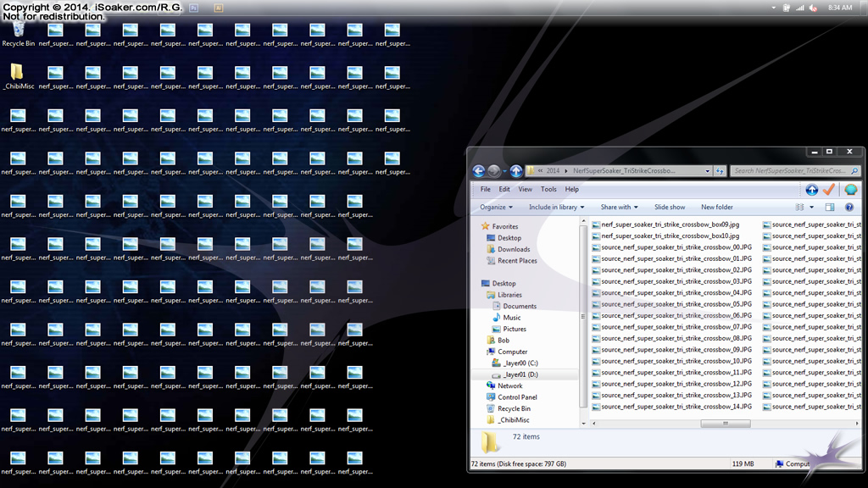This screenshot has height=488, width=868.
Task: Click the file list scroll right arrow
Action: point(857,424)
